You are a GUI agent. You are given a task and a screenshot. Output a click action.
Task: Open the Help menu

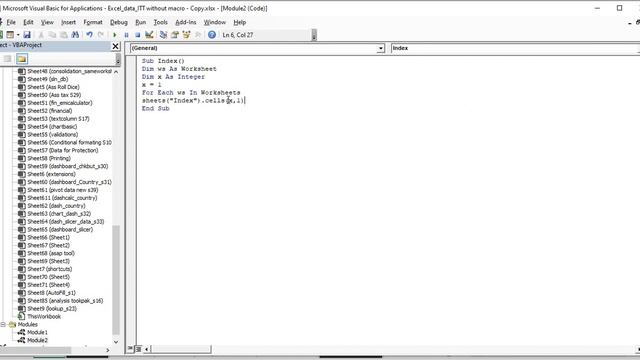pyautogui.click(x=240, y=22)
